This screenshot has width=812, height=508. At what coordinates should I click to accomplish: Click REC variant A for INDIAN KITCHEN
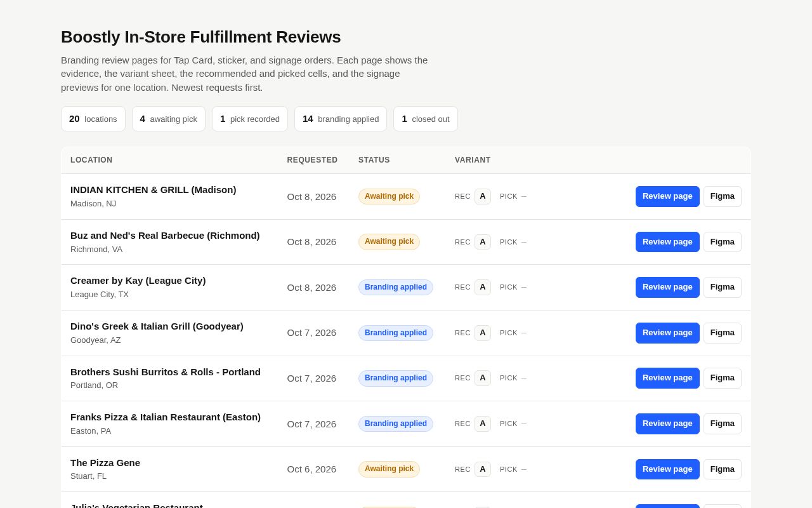tap(483, 196)
